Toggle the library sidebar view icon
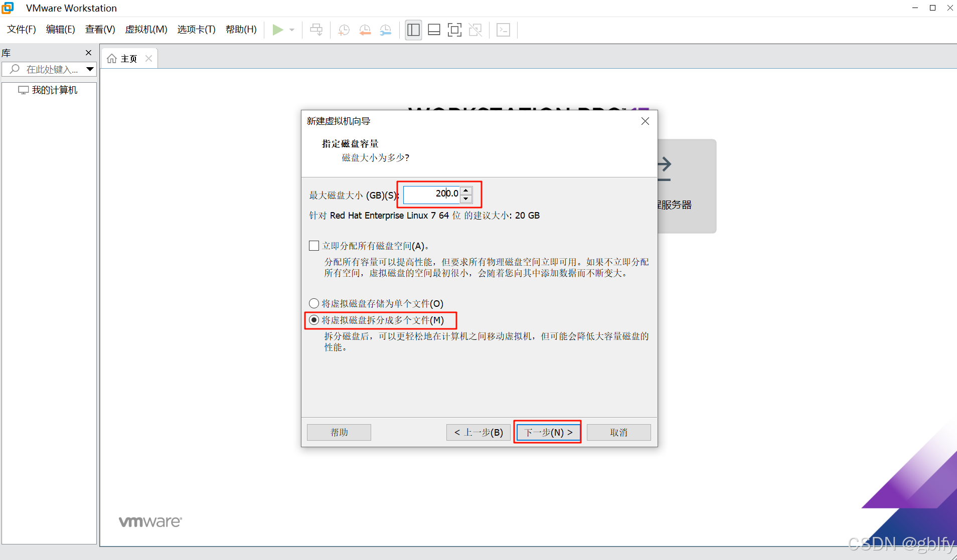 click(x=413, y=30)
